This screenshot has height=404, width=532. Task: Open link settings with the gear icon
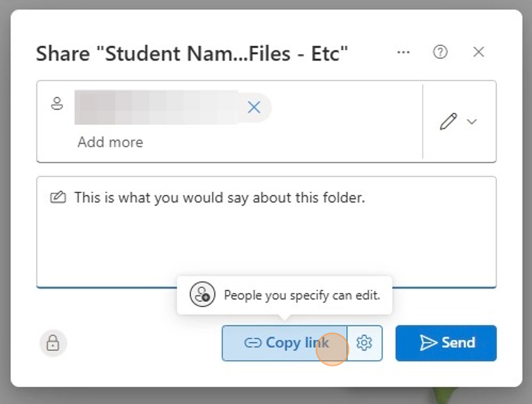(364, 343)
